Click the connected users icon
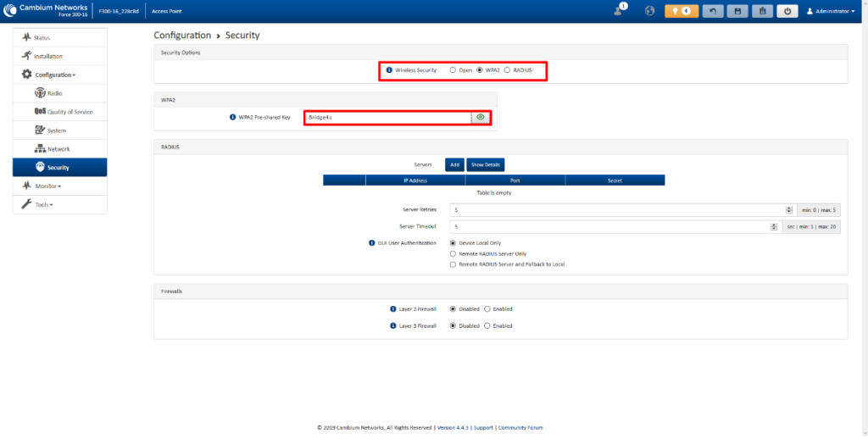Viewport: 868px width, 439px height. pyautogui.click(x=618, y=10)
